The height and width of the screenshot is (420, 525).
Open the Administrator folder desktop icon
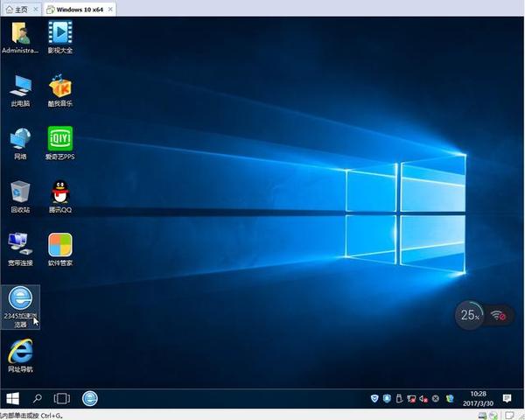(x=20, y=35)
